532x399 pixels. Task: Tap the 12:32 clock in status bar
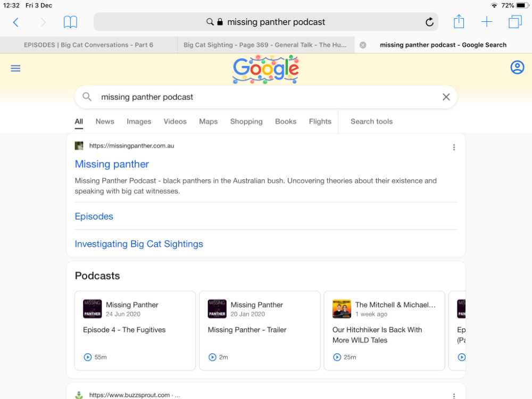tap(11, 5)
